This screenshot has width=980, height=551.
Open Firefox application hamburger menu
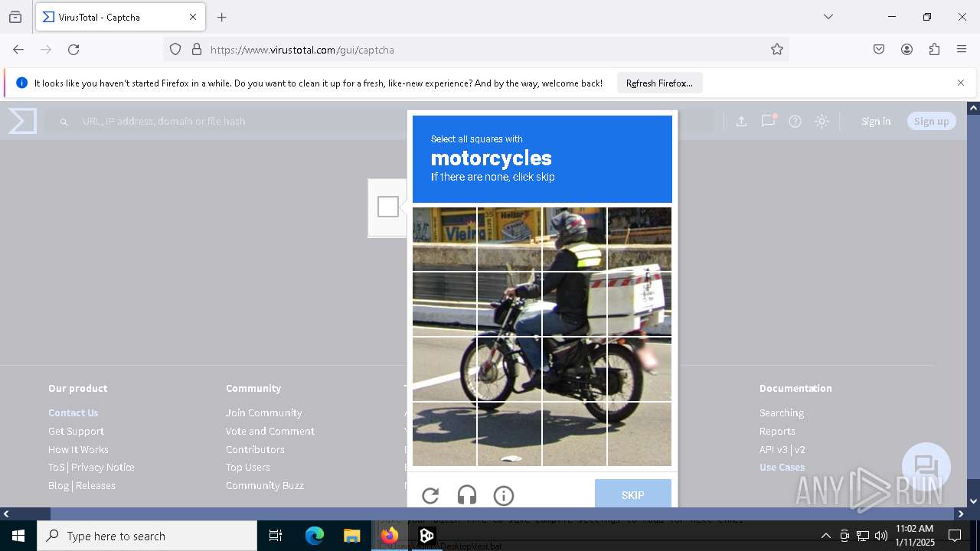click(962, 50)
